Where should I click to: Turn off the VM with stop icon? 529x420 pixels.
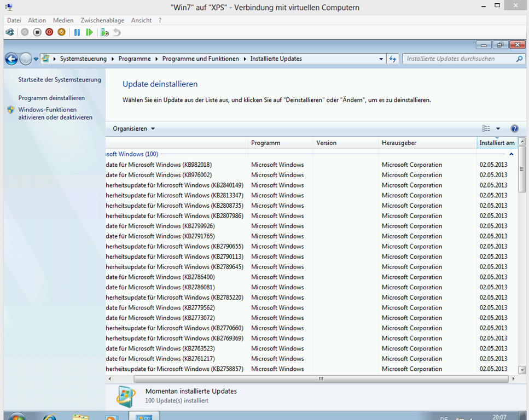pyautogui.click(x=37, y=32)
